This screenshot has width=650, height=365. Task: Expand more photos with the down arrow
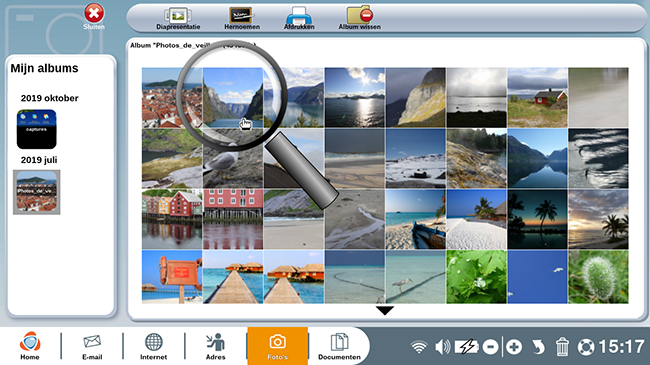point(385,310)
